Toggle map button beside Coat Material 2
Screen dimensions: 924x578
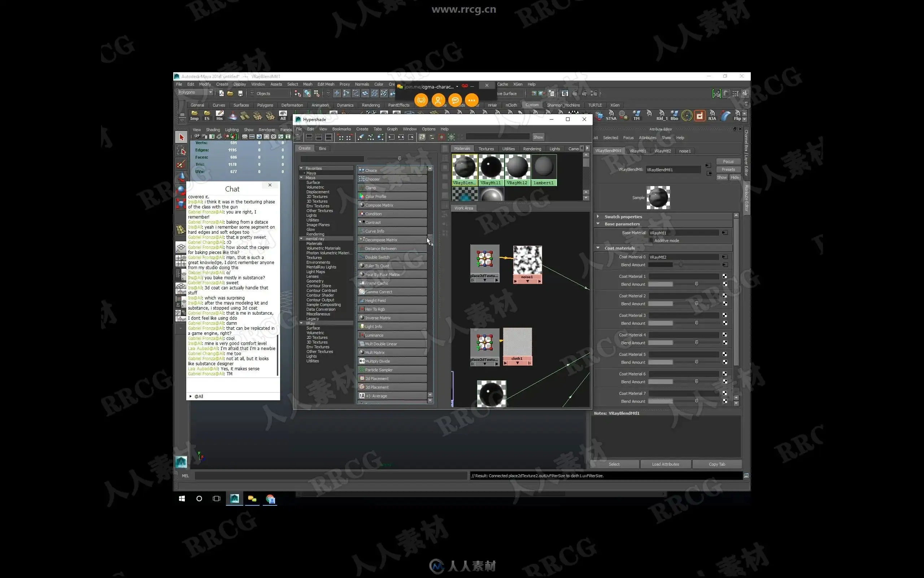tap(725, 296)
